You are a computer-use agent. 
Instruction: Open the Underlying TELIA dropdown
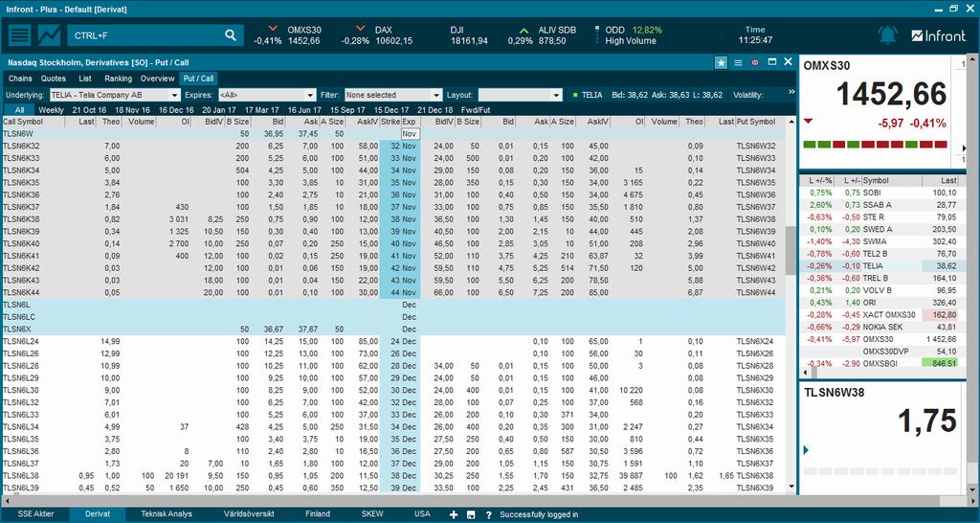115,95
